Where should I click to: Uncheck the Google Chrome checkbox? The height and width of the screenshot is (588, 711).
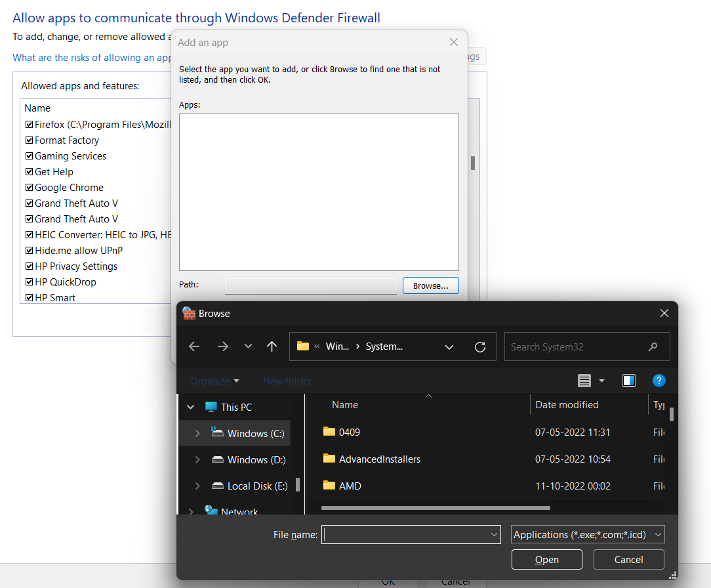tap(29, 188)
